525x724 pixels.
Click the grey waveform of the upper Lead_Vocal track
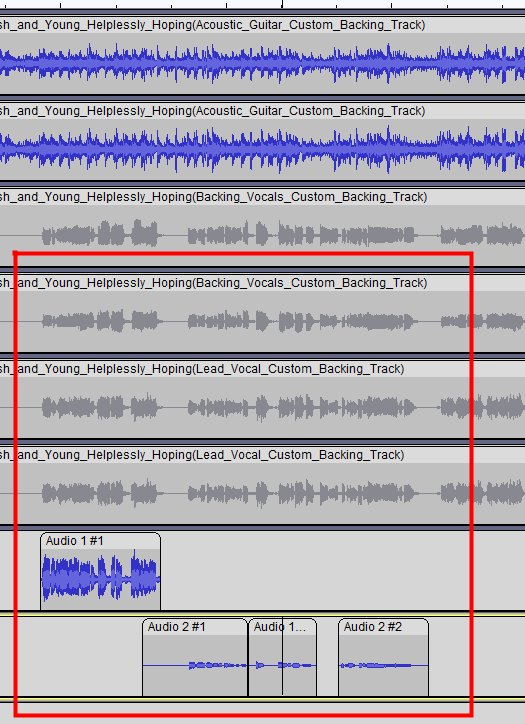point(262,407)
